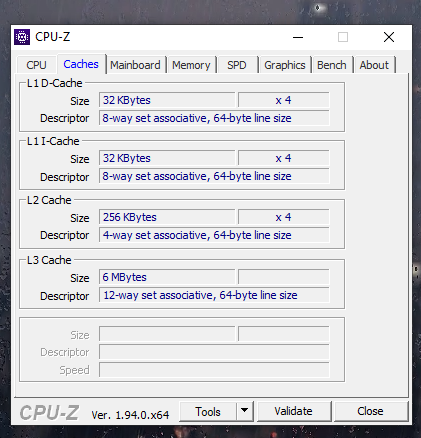Show the About tab
The width and height of the screenshot is (421, 438).
coord(374,65)
